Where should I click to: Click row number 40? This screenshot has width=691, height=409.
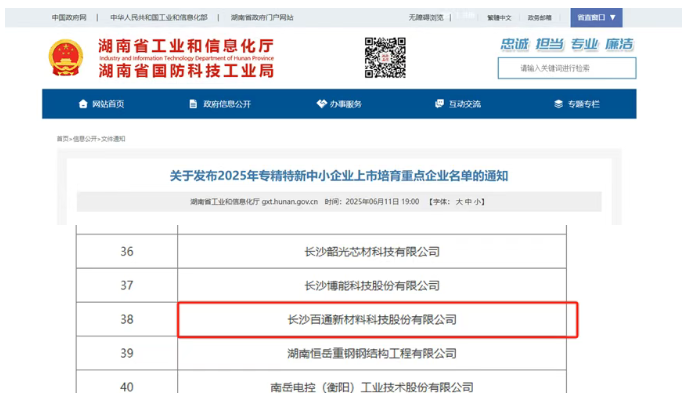pos(127,387)
